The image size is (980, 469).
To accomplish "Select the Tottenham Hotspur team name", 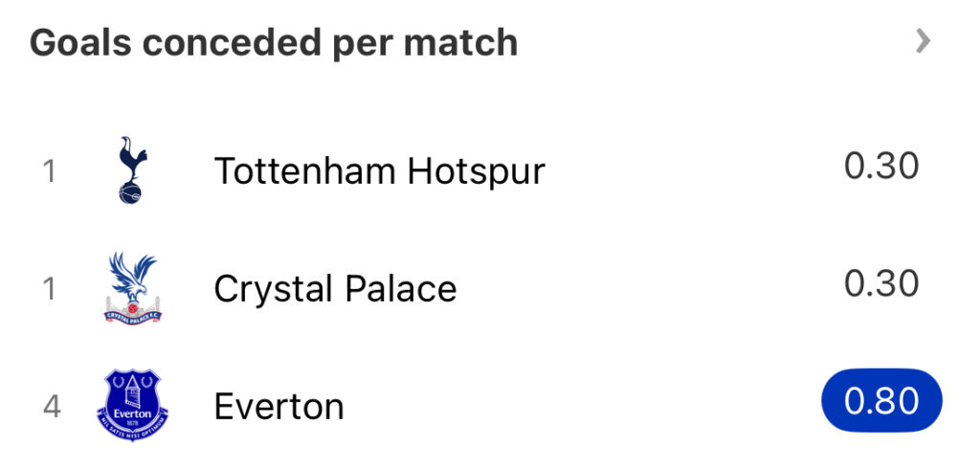I will click(379, 170).
